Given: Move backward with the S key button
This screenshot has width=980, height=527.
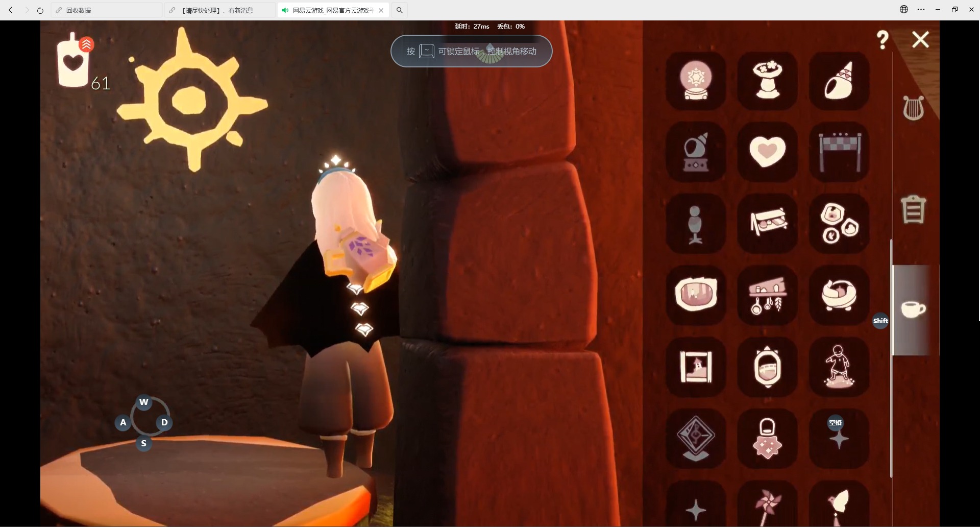Looking at the screenshot, I should pos(144,443).
